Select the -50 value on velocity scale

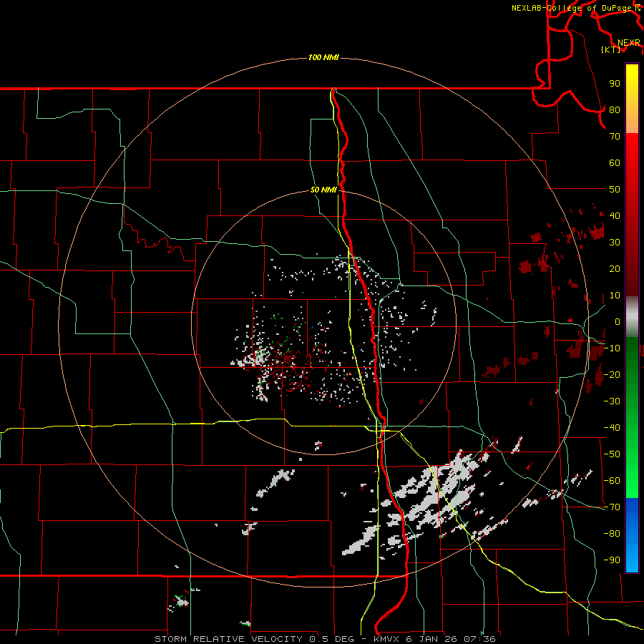pyautogui.click(x=612, y=454)
